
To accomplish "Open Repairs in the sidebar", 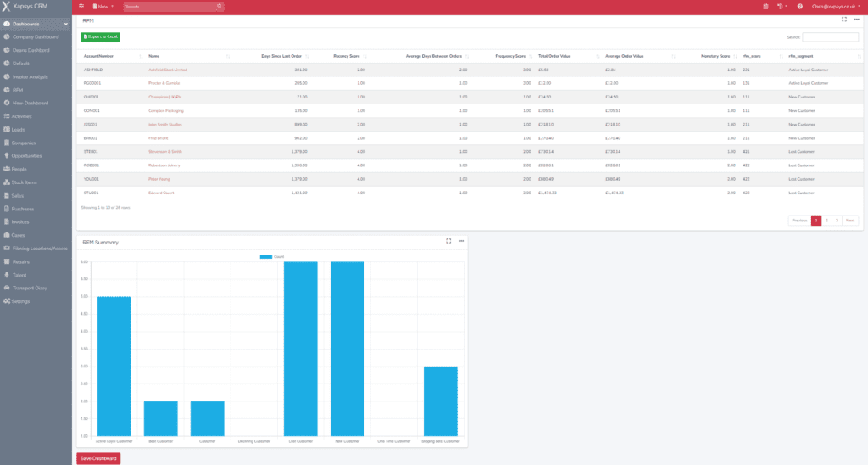I will (x=20, y=261).
